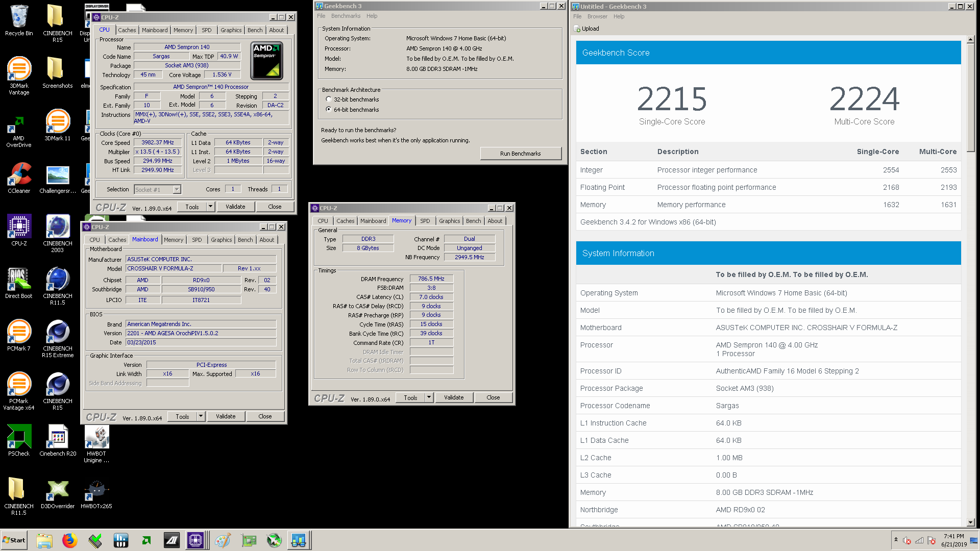Click Close in CPU-Z CPU window
980x551 pixels.
[275, 207]
